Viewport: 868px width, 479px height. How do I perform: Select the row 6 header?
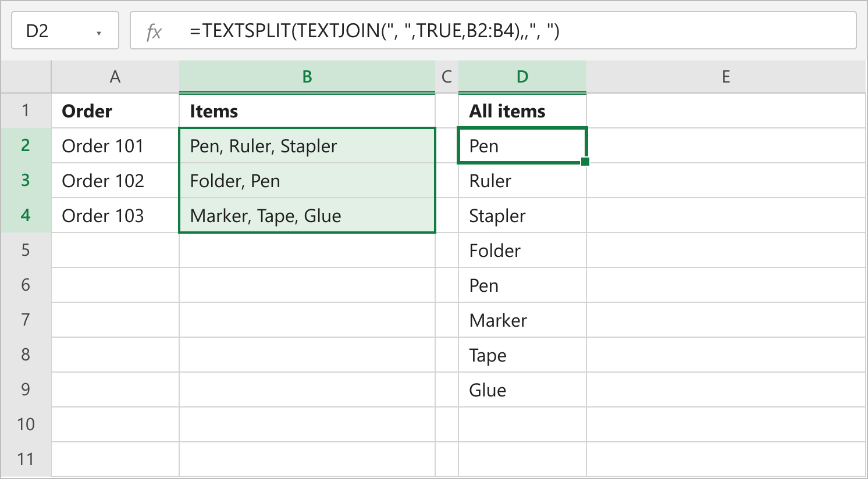pyautogui.click(x=26, y=285)
